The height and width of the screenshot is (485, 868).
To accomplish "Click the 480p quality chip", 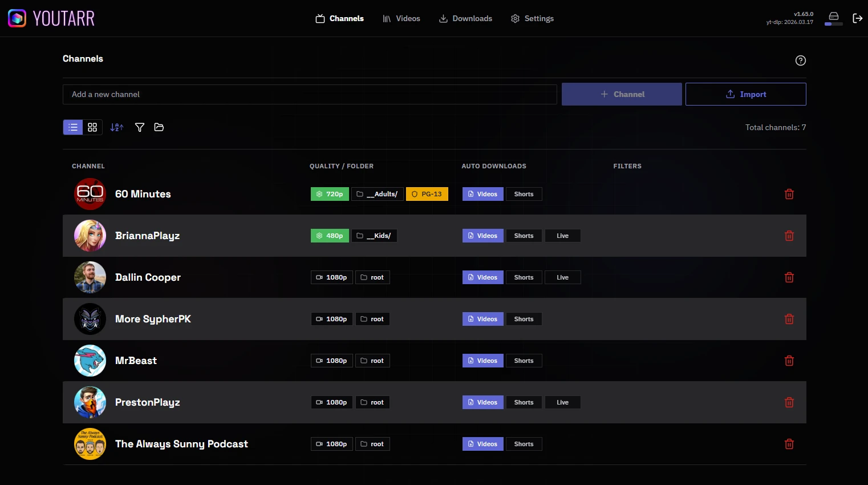I will point(330,236).
